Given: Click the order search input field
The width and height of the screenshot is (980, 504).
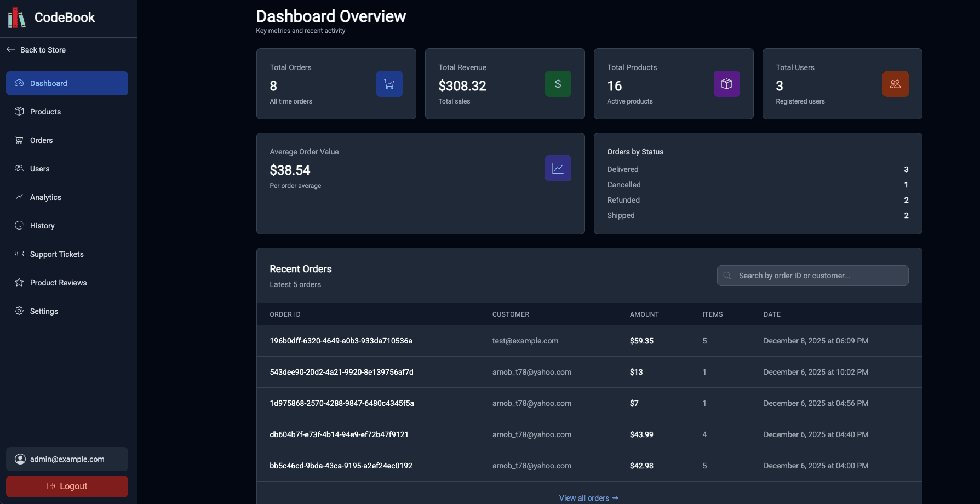Looking at the screenshot, I should [x=812, y=276].
